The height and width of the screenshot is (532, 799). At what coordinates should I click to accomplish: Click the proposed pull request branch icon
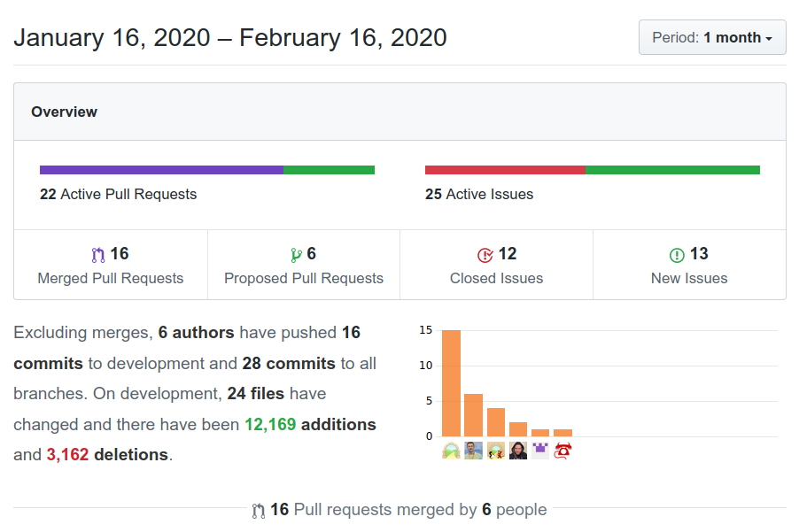tap(296, 255)
